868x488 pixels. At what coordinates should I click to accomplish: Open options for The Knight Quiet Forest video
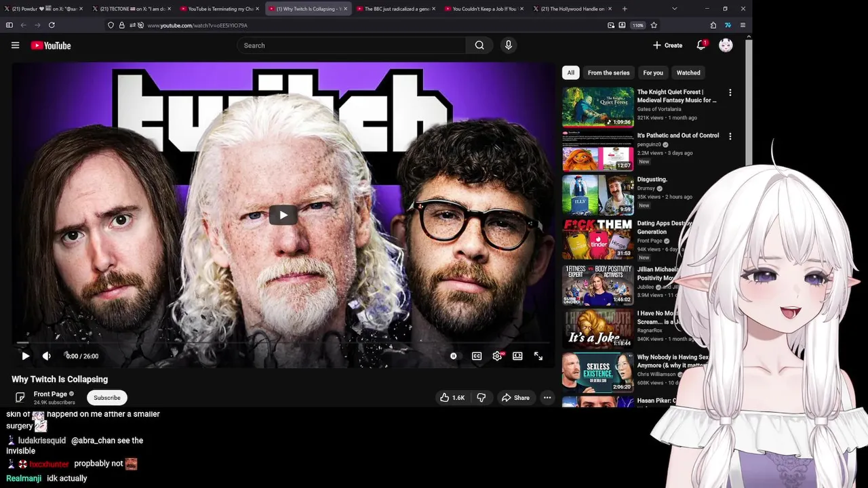coord(730,92)
